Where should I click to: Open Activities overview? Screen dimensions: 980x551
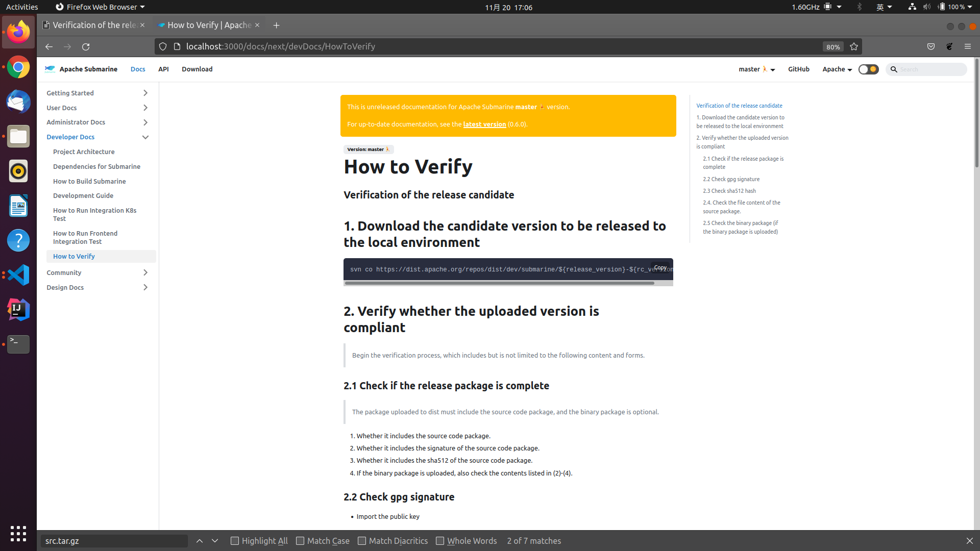coord(22,7)
